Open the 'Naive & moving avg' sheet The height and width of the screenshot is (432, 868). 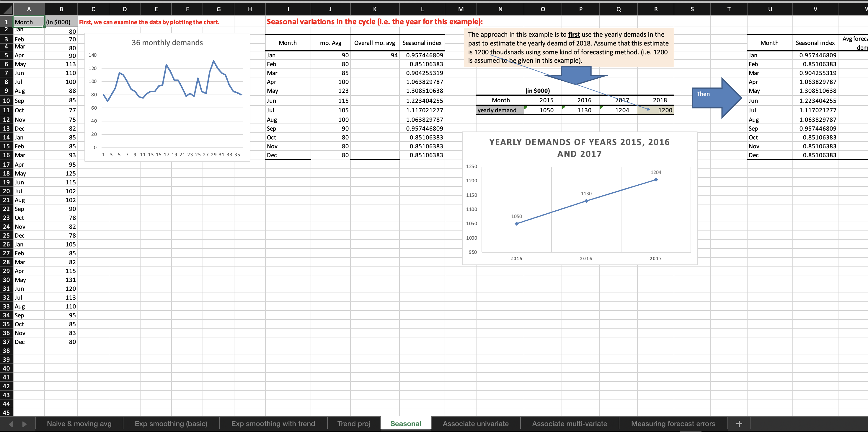point(79,424)
